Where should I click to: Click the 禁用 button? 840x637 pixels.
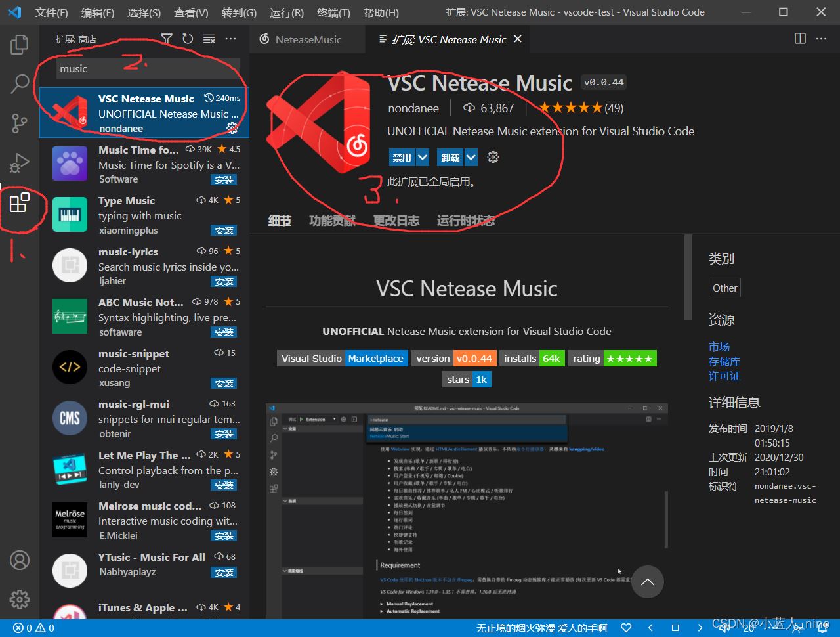(x=402, y=157)
